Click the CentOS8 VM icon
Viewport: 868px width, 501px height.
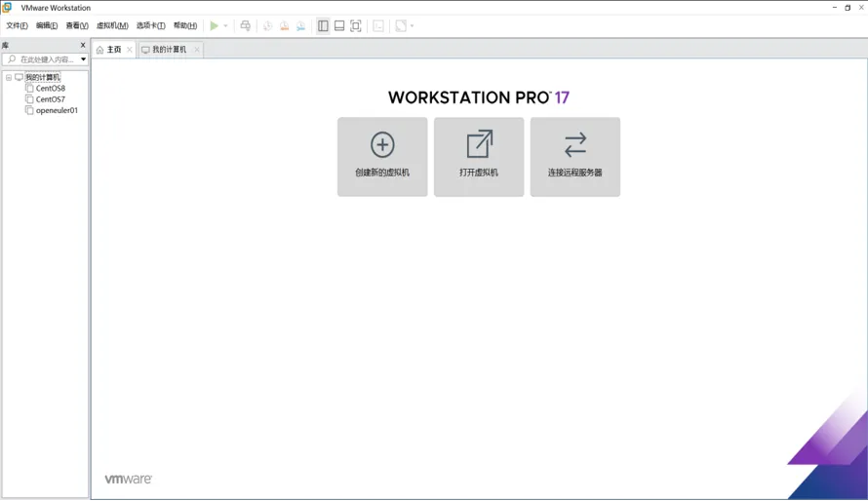pos(29,88)
